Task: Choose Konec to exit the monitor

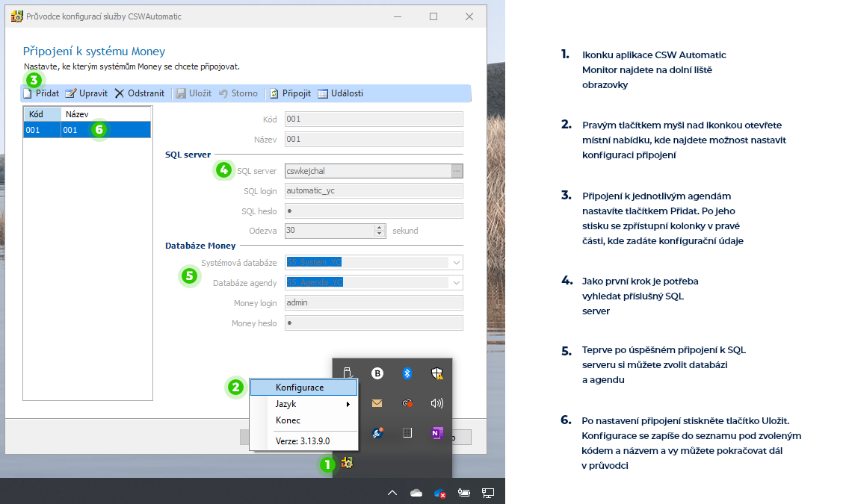Action: 303,420
